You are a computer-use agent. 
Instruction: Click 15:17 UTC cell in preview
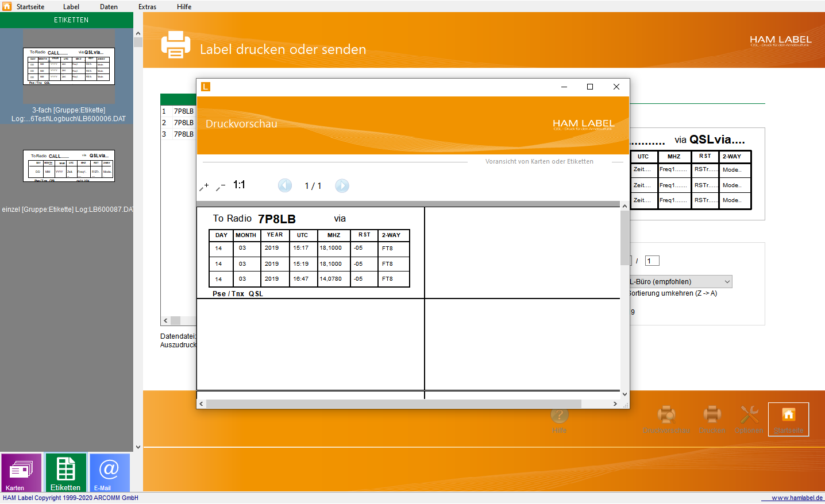coord(301,248)
